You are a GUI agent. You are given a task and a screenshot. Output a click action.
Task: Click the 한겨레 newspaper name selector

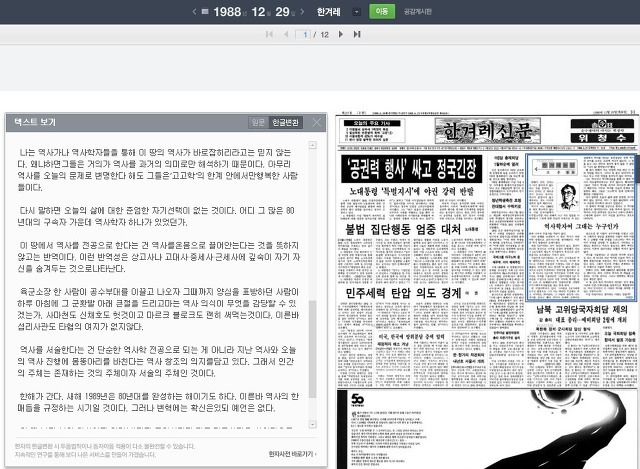pos(329,12)
